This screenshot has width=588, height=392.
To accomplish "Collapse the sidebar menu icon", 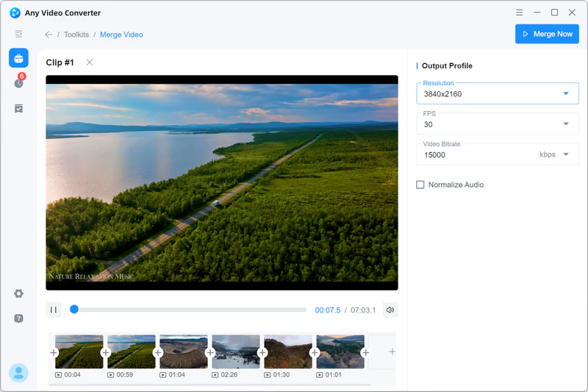I will pyautogui.click(x=18, y=34).
